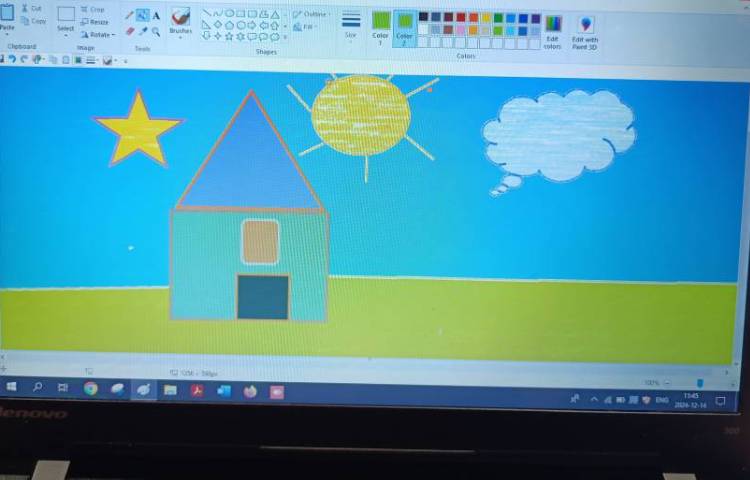The width and height of the screenshot is (750, 480).
Task: Pick the Eraser tool
Action: coord(130,31)
